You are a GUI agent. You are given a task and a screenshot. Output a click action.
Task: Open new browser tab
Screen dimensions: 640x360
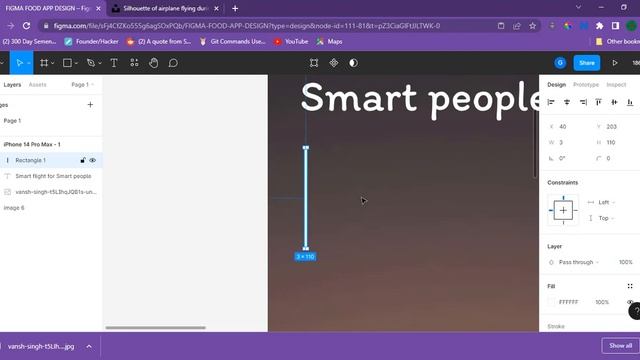[x=235, y=8]
